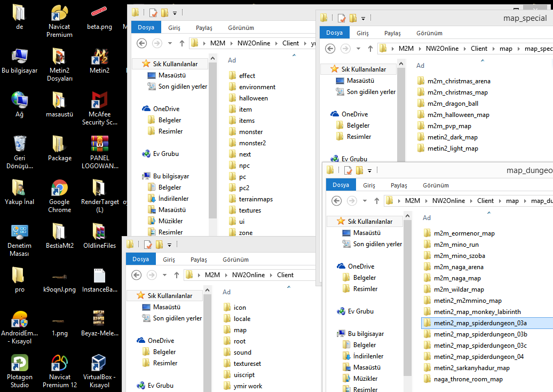The width and height of the screenshot is (553, 392).
Task: Open Bu bilgisayar desktop icon
Action: point(19,61)
